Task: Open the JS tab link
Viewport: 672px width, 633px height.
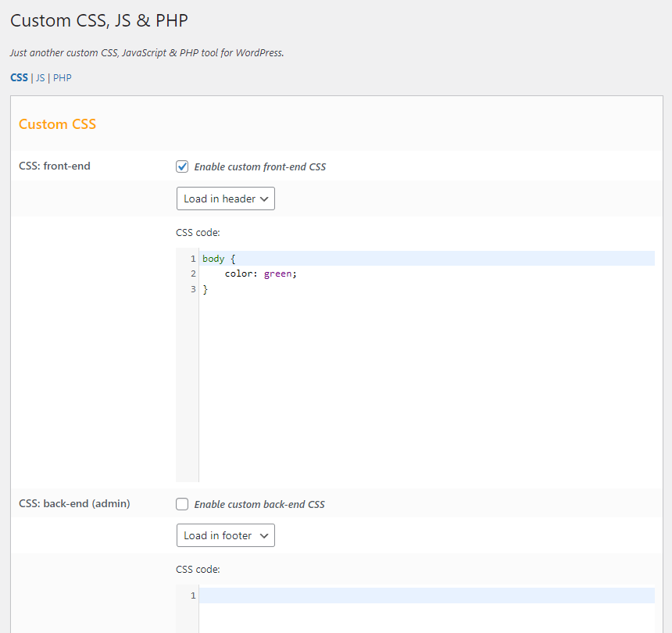Action: [x=41, y=77]
